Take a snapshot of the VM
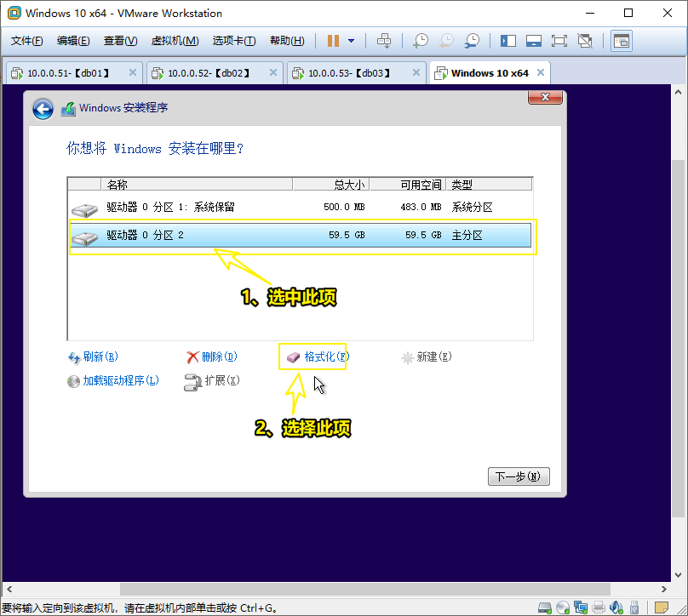 (x=421, y=41)
